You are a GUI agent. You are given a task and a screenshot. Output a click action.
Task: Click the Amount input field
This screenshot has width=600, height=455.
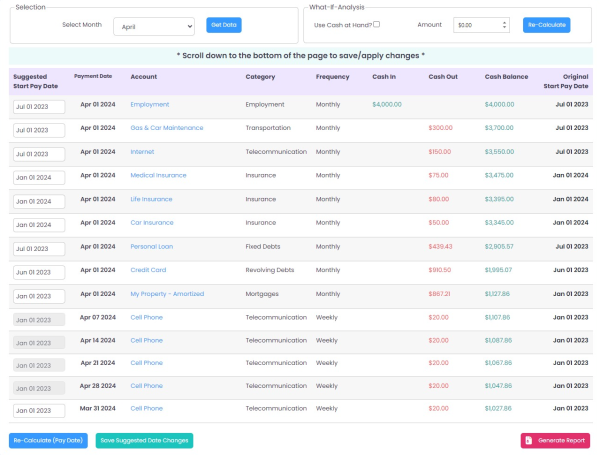(475, 25)
